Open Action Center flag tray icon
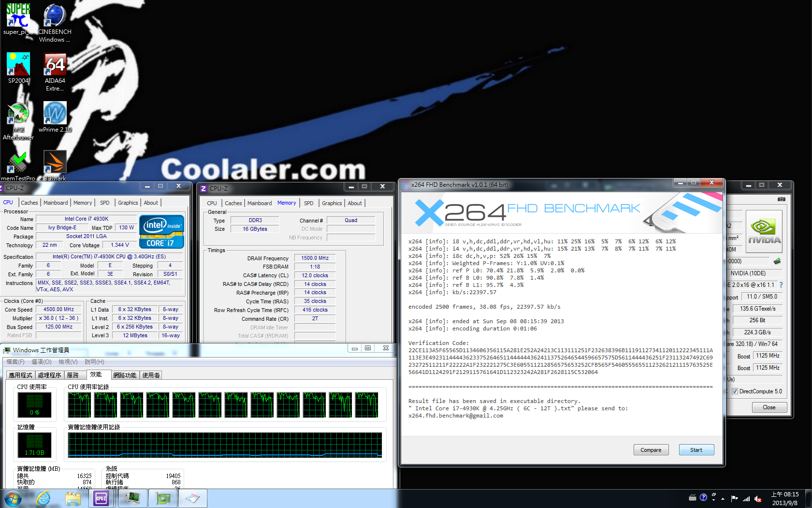This screenshot has width=812, height=508. [735, 498]
